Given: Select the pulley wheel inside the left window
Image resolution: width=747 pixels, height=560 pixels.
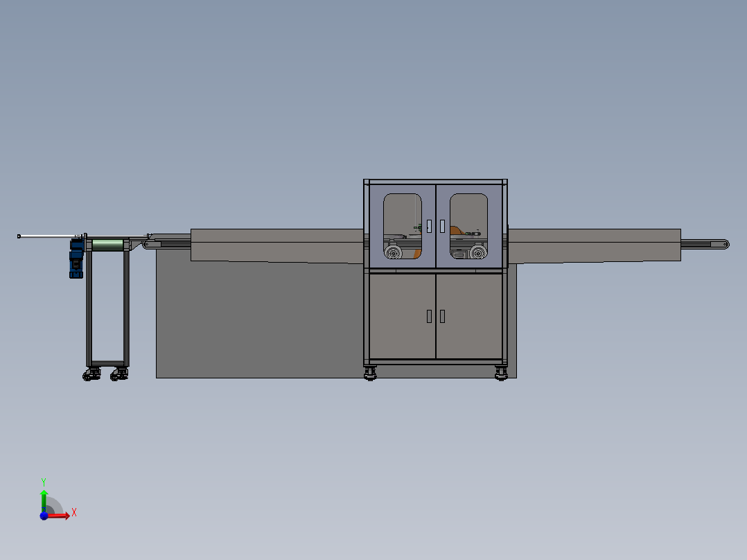Looking at the screenshot, I should pos(394,253).
